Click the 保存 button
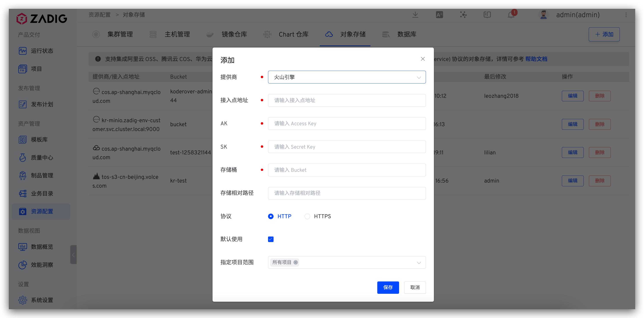This screenshot has width=644, height=318. (x=388, y=287)
